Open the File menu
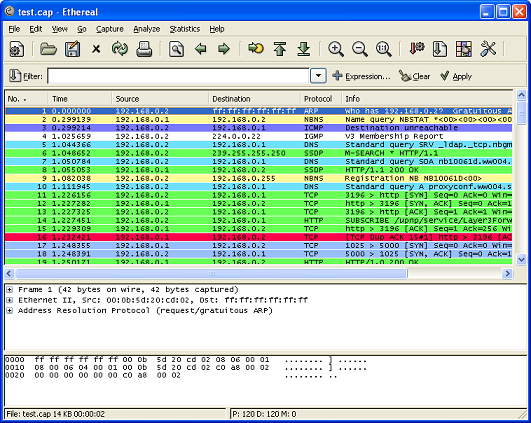 point(14,29)
